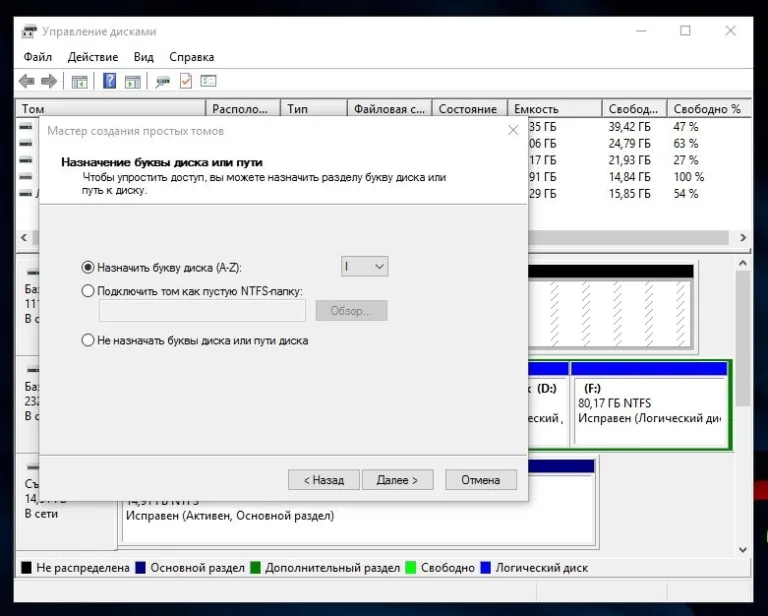This screenshot has height=616, width=768.
Task: Click the '63 %' cell
Action: coord(686,143)
